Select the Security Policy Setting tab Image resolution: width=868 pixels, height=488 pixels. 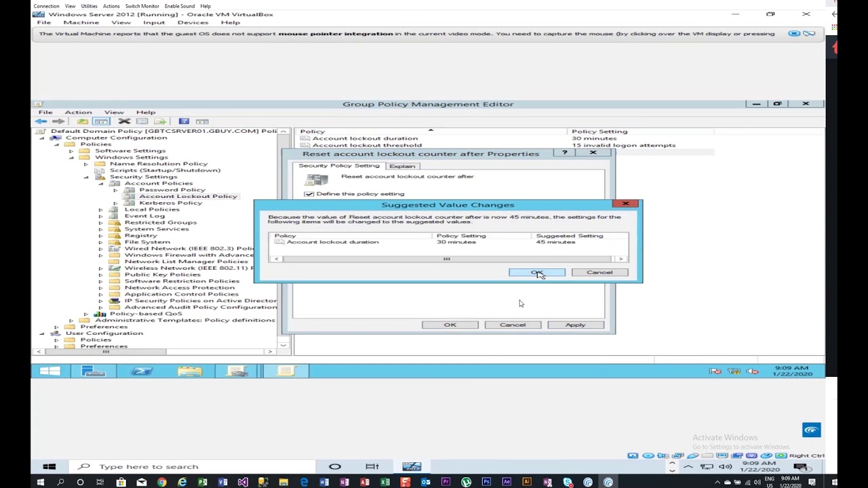[339, 166]
